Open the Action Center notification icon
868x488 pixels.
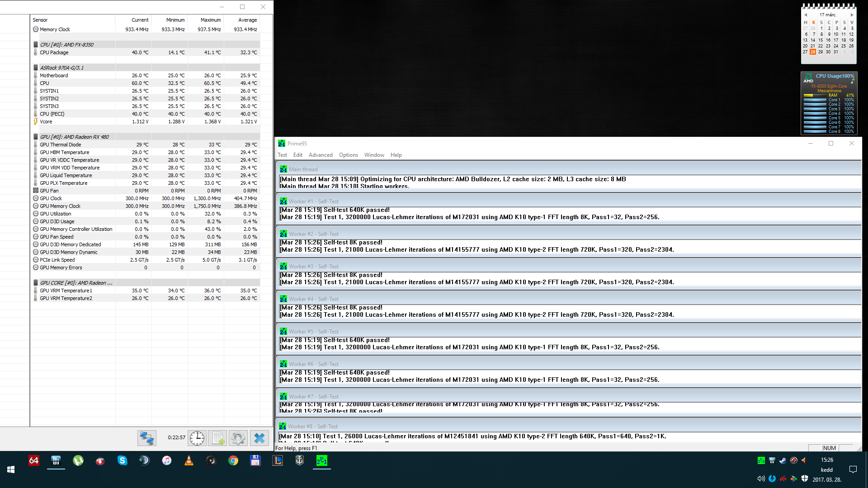[853, 469]
